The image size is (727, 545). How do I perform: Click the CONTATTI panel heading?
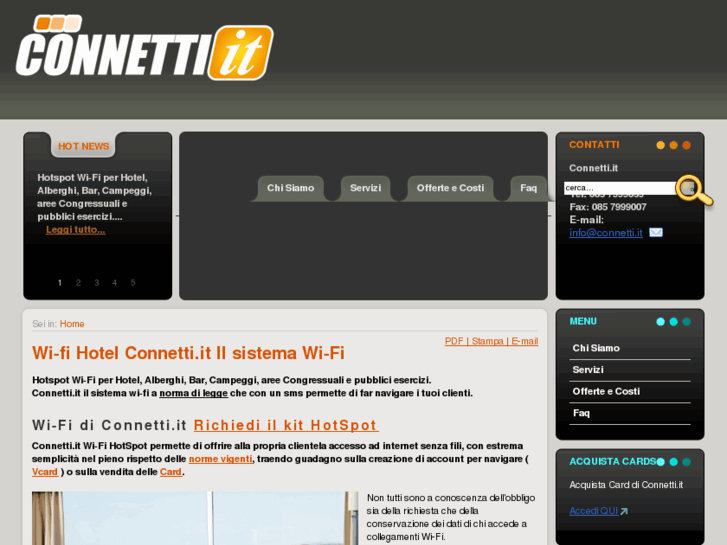(x=594, y=145)
